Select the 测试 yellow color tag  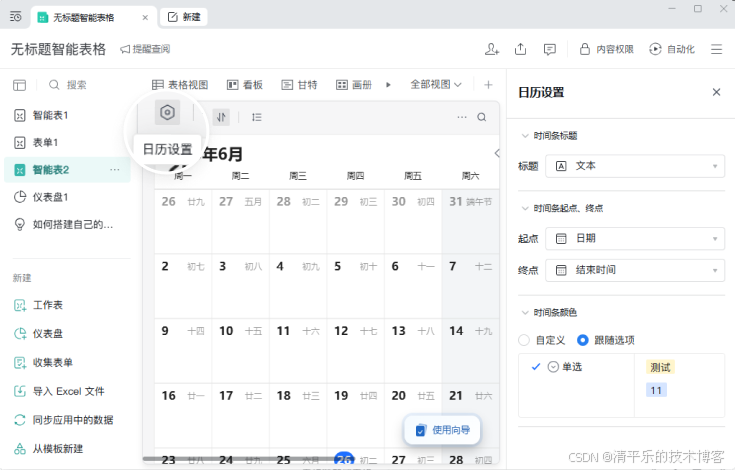pyautogui.click(x=660, y=367)
